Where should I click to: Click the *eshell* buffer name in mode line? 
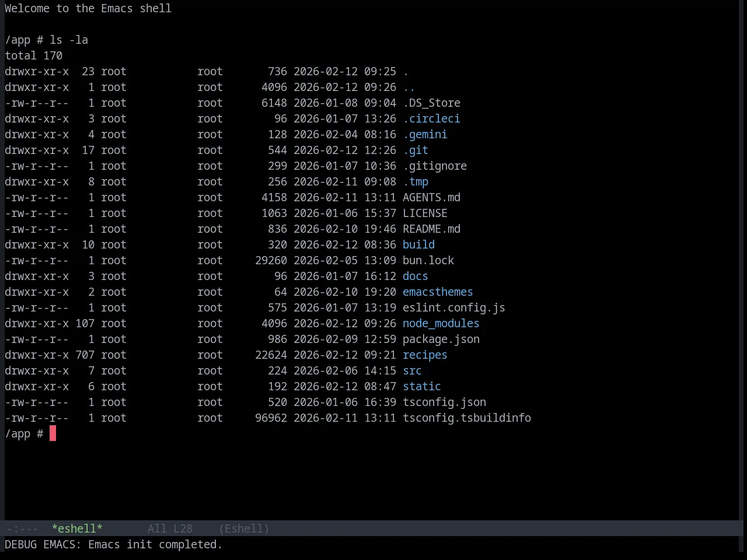(77, 528)
